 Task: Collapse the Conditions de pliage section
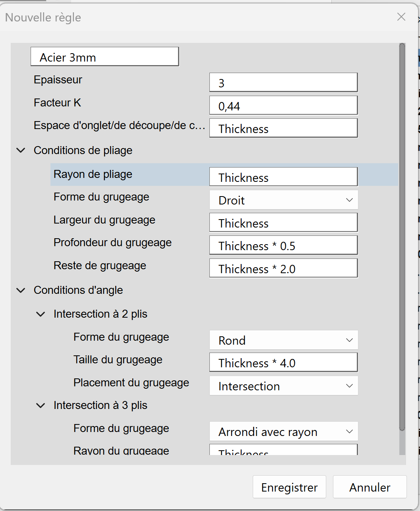[21, 150]
